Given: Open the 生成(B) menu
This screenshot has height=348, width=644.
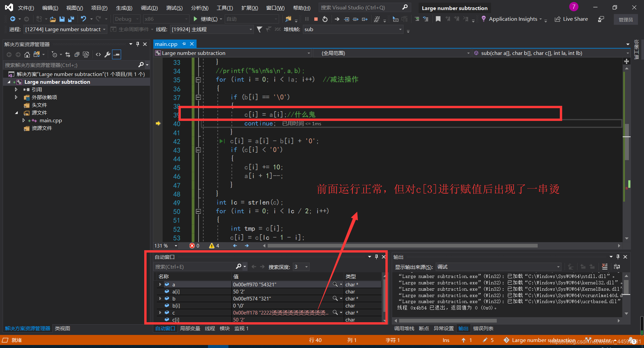Looking at the screenshot, I should (124, 8).
